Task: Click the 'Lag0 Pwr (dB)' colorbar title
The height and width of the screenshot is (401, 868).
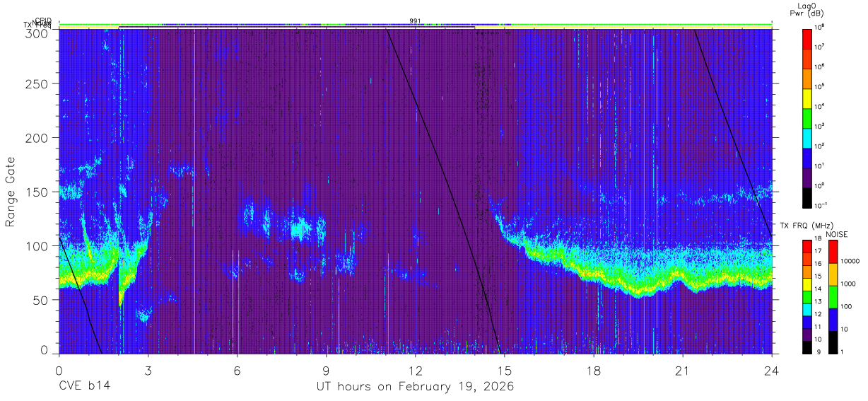Action: point(809,9)
